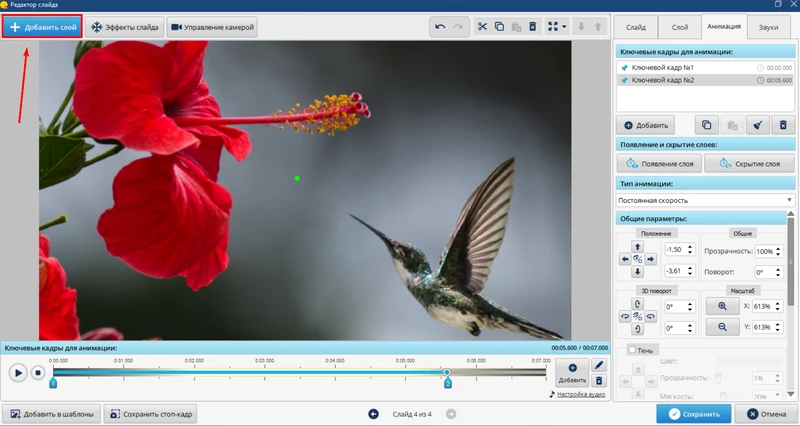
Task: Click the Добавить слой button
Action: pyautogui.click(x=41, y=27)
